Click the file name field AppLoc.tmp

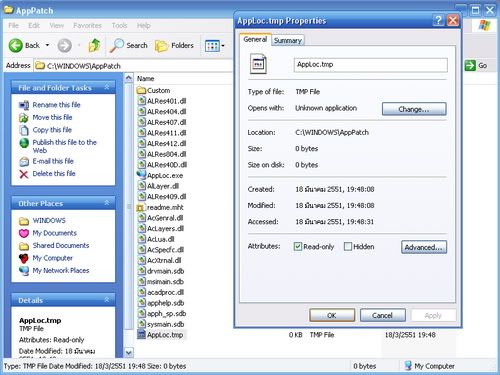[371, 65]
